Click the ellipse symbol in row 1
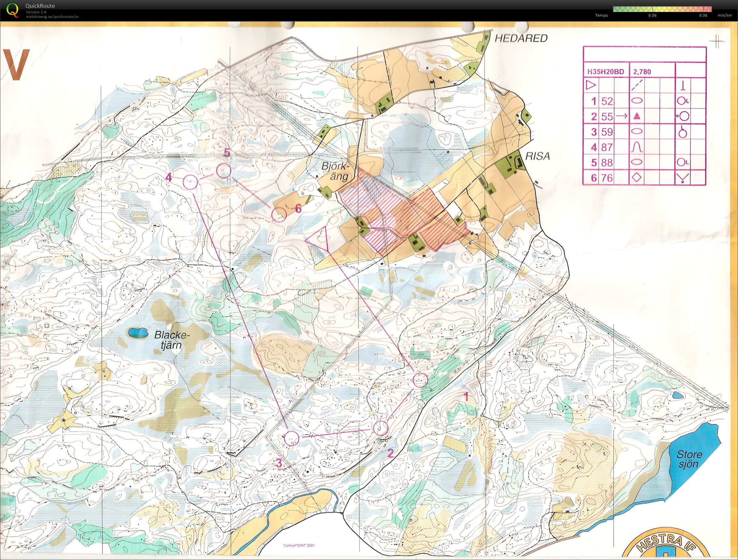The height and width of the screenshot is (560, 738). click(637, 101)
